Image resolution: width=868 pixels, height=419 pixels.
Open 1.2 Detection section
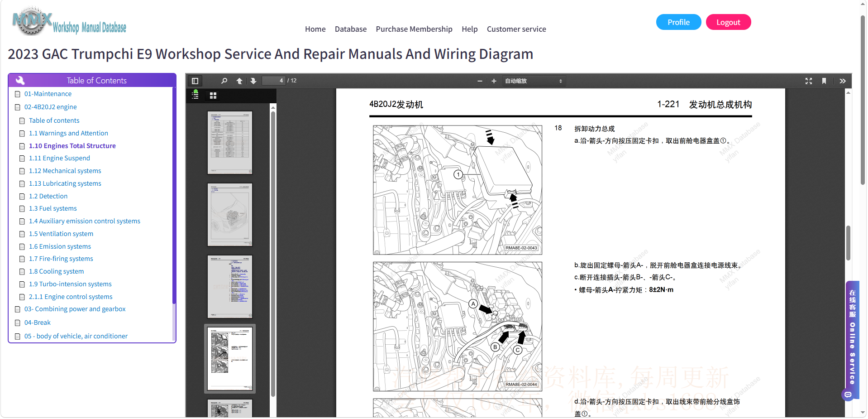click(48, 196)
